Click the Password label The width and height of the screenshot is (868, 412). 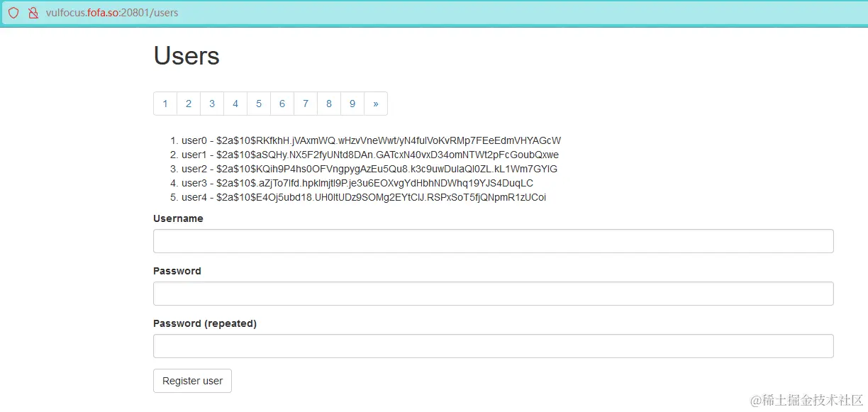177,271
